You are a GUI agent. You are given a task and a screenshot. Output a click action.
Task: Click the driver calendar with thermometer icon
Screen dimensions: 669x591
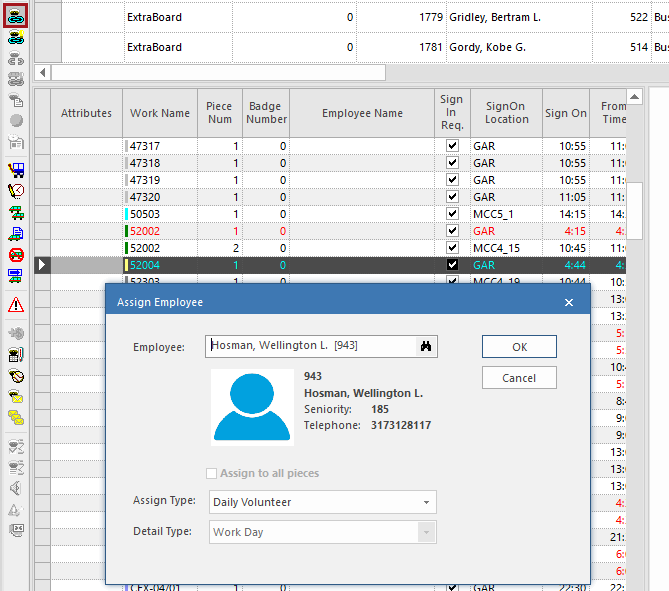[x=16, y=355]
